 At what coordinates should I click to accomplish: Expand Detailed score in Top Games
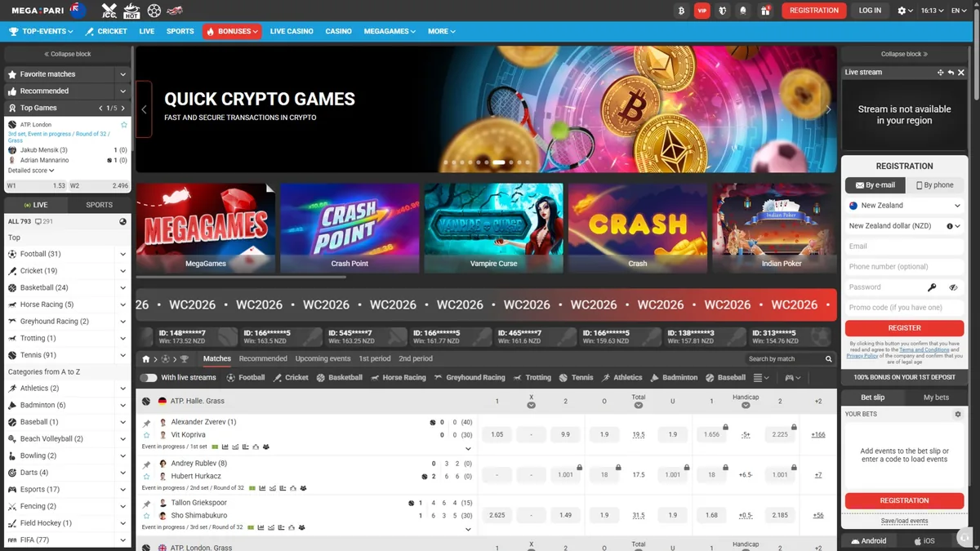(31, 171)
